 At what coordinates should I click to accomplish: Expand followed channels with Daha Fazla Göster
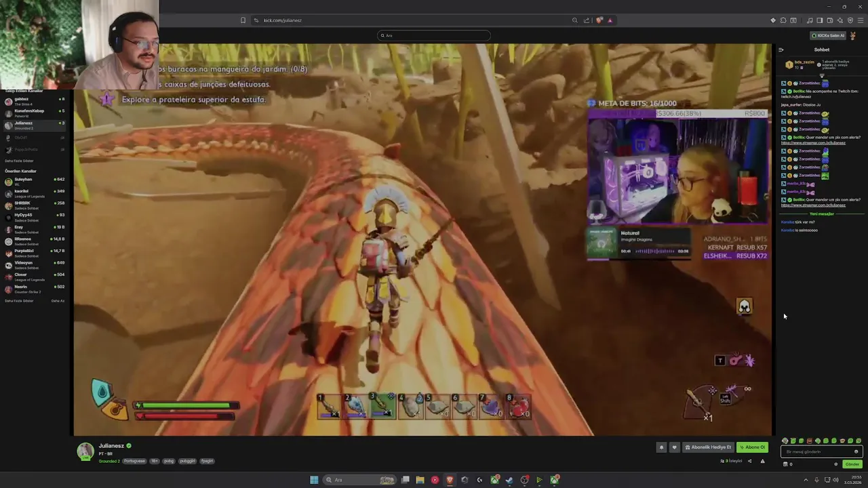point(19,161)
